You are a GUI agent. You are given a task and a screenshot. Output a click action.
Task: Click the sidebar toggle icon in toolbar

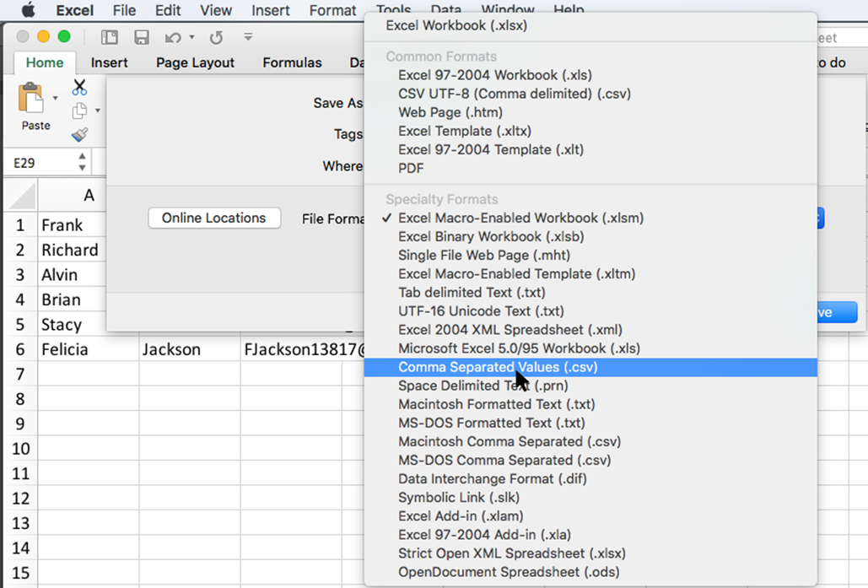110,37
